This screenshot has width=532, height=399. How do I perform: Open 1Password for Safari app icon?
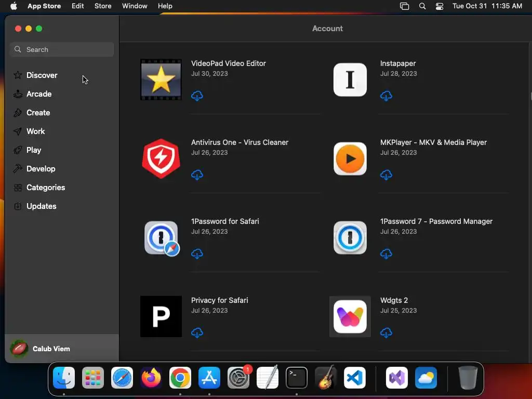(x=162, y=238)
